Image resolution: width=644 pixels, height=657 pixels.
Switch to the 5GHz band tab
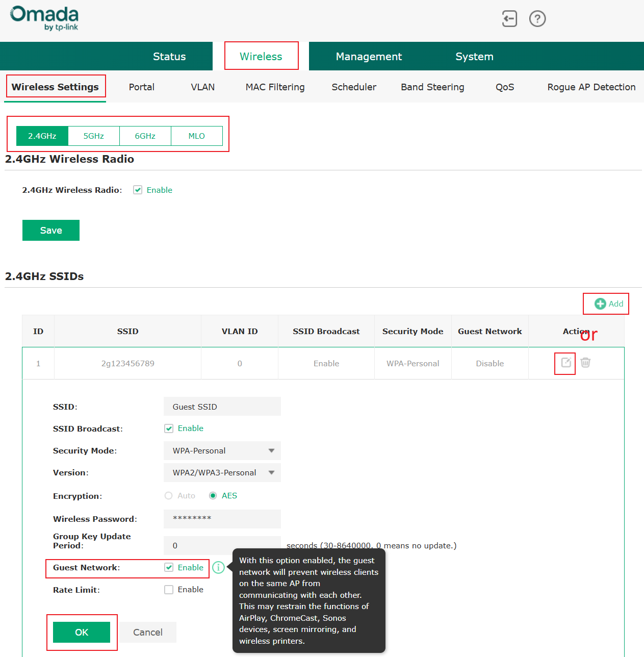click(93, 136)
